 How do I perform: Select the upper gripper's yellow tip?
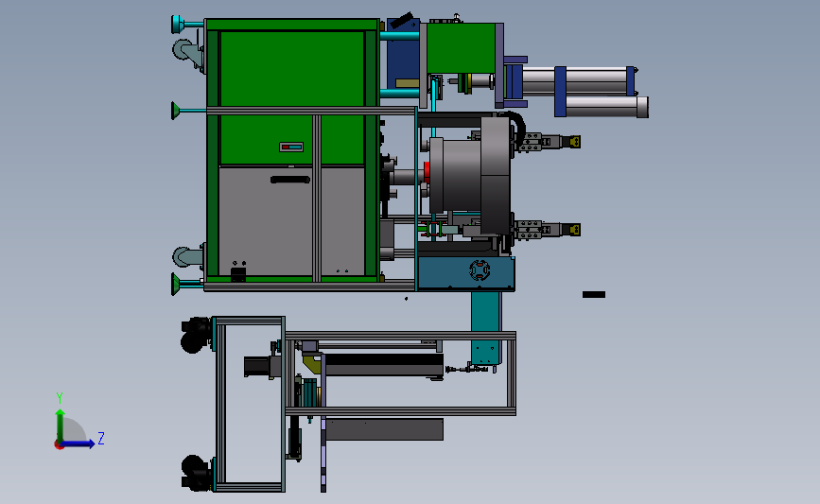pyautogui.click(x=575, y=141)
